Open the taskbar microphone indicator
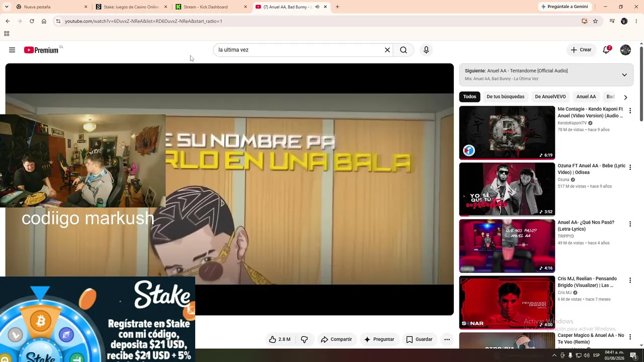This screenshot has height=362, width=644. tap(570, 355)
